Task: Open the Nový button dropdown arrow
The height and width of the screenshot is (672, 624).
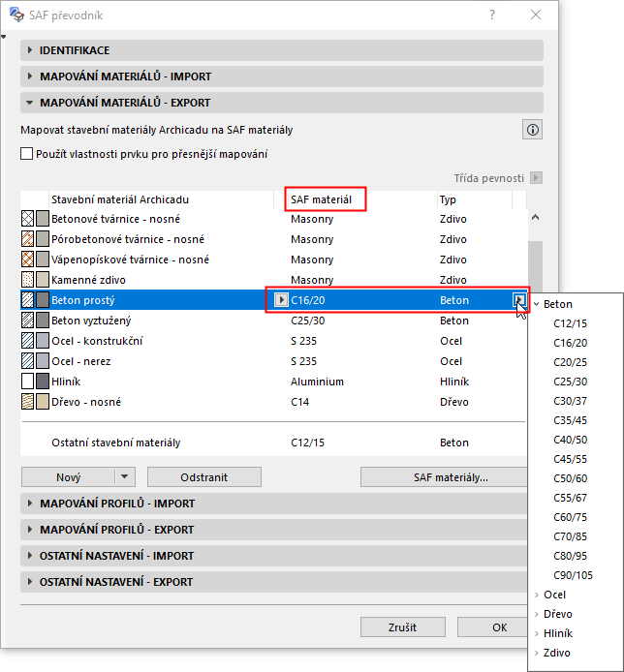Action: 125,476
